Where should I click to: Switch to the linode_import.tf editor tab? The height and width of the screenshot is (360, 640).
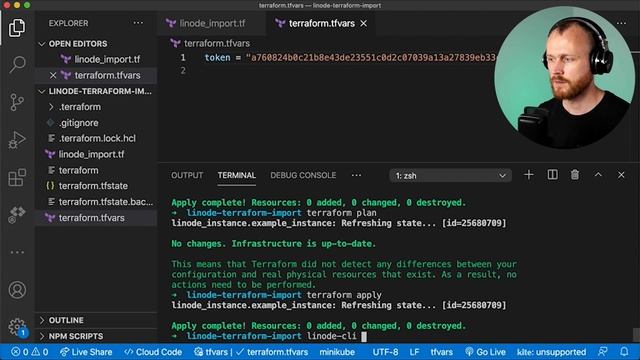[212, 24]
